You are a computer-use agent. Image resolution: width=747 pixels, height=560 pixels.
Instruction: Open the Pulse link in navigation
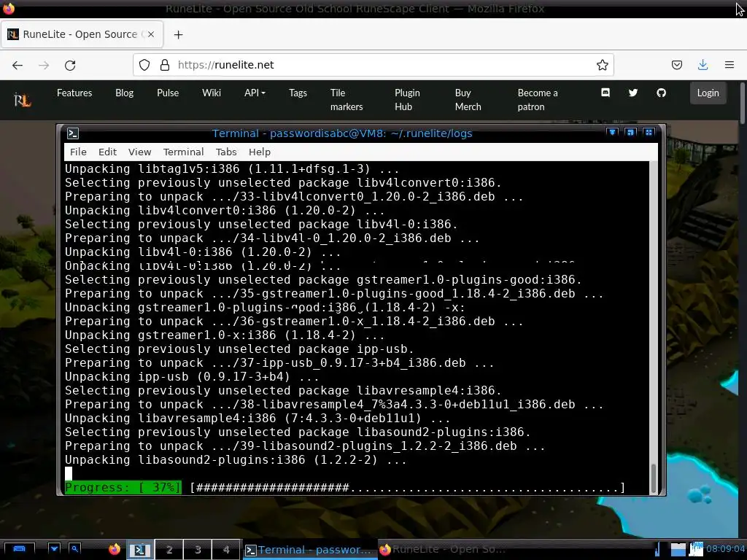point(168,93)
